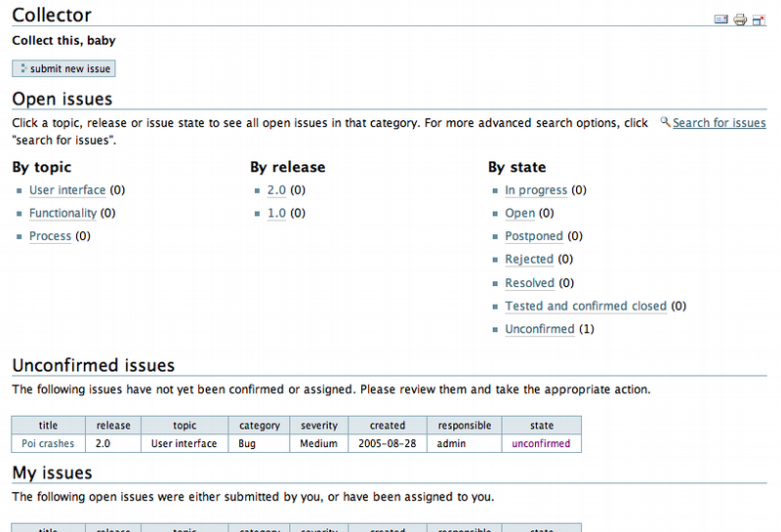Show issues in the Open state

click(519, 213)
